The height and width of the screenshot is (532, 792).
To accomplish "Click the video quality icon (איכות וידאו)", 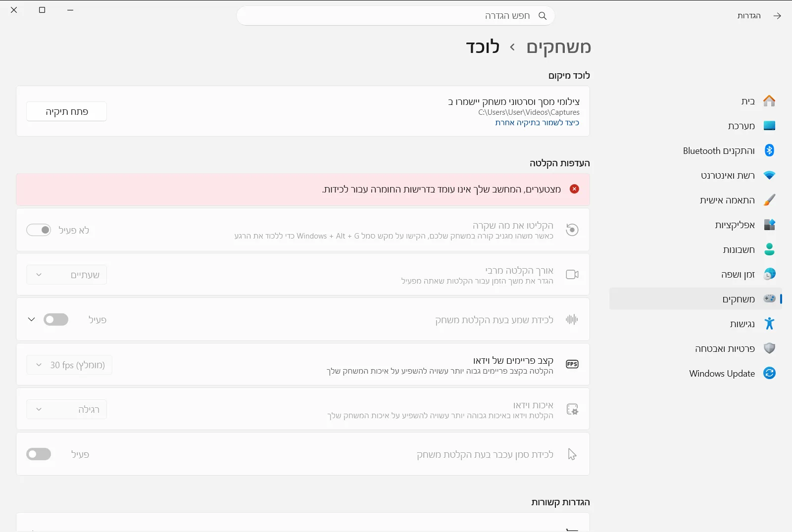I will click(572, 409).
